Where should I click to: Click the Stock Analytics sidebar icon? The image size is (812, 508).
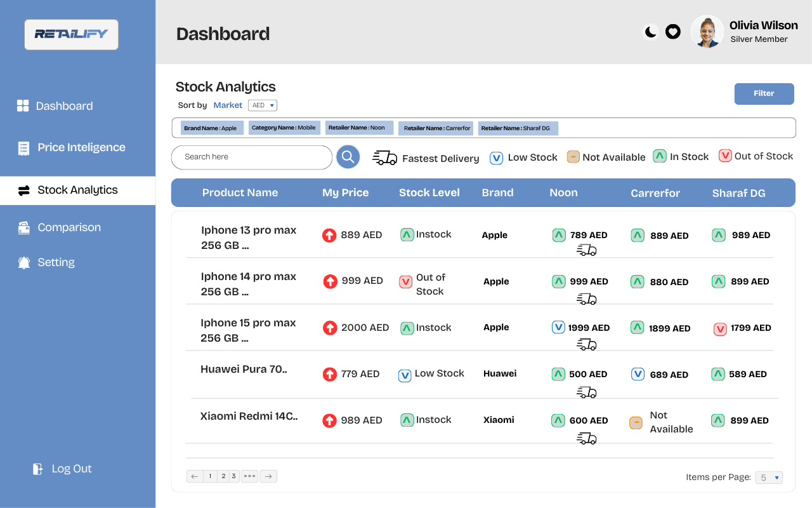click(x=22, y=189)
